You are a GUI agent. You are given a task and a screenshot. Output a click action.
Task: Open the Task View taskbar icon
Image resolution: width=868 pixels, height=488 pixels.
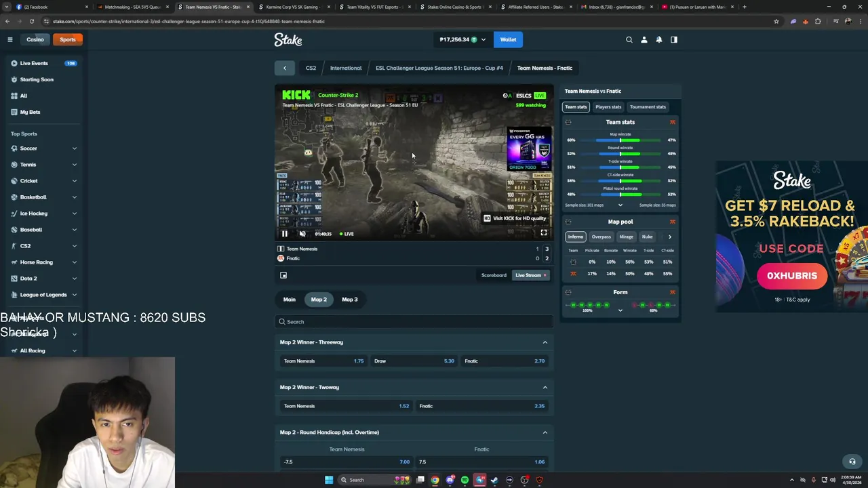(420, 480)
